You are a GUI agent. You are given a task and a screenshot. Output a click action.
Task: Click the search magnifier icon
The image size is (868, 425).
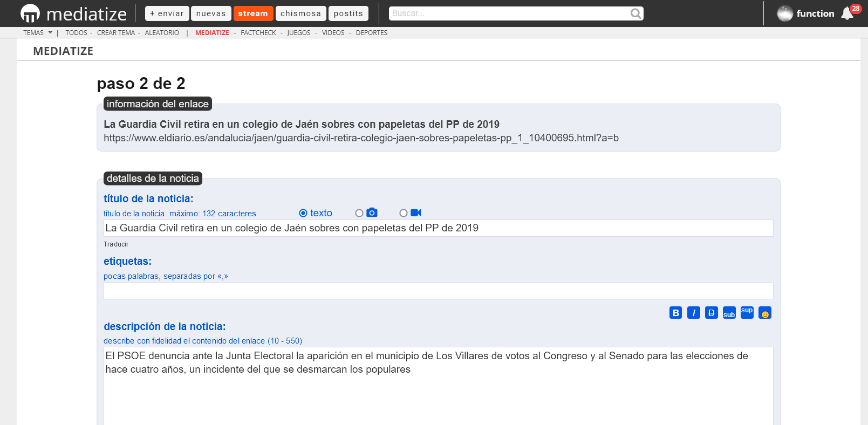636,13
